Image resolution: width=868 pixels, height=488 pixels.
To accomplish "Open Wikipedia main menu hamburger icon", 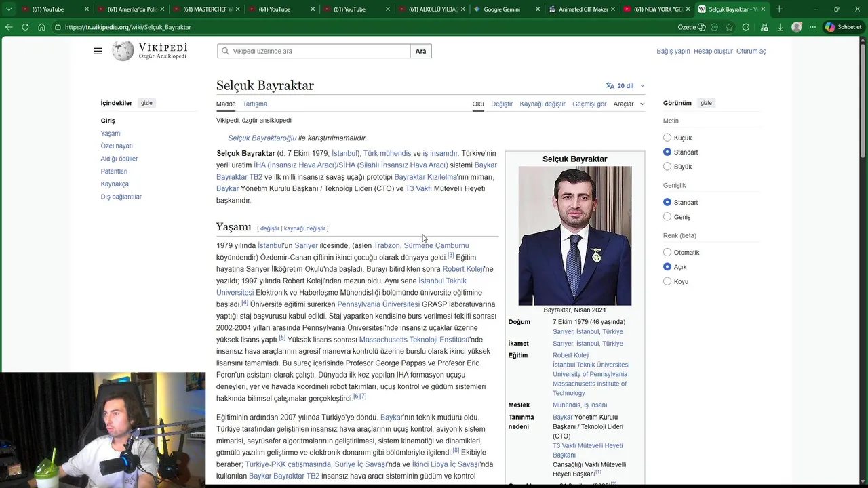I will point(98,51).
